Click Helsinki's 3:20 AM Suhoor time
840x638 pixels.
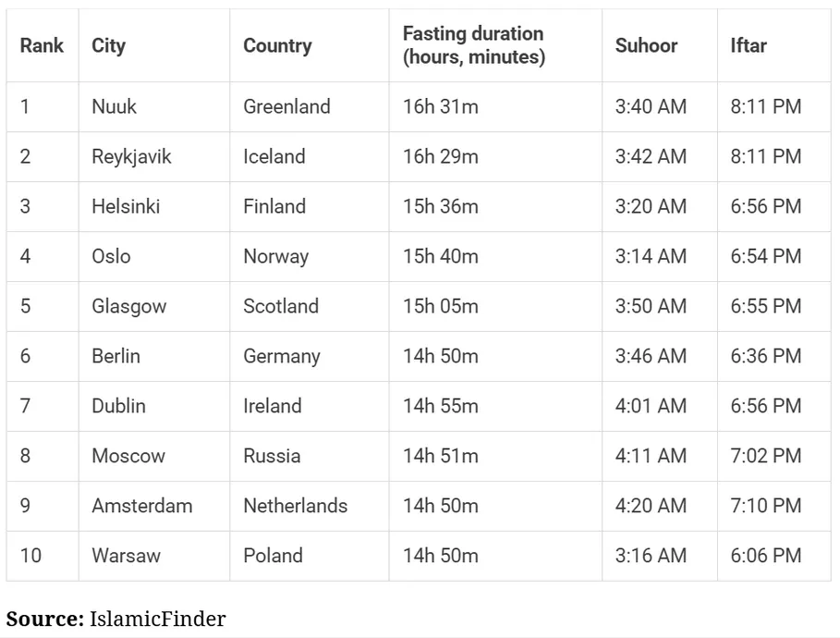coord(651,206)
